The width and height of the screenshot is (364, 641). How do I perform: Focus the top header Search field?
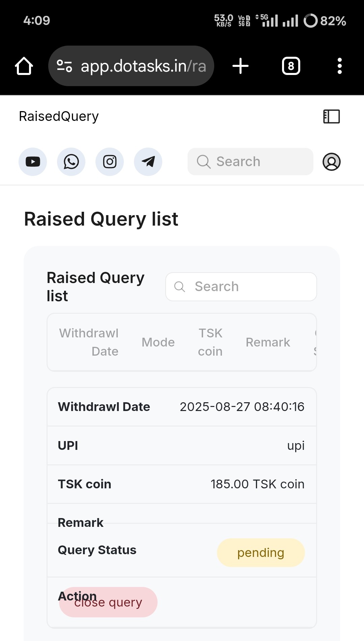pyautogui.click(x=250, y=161)
